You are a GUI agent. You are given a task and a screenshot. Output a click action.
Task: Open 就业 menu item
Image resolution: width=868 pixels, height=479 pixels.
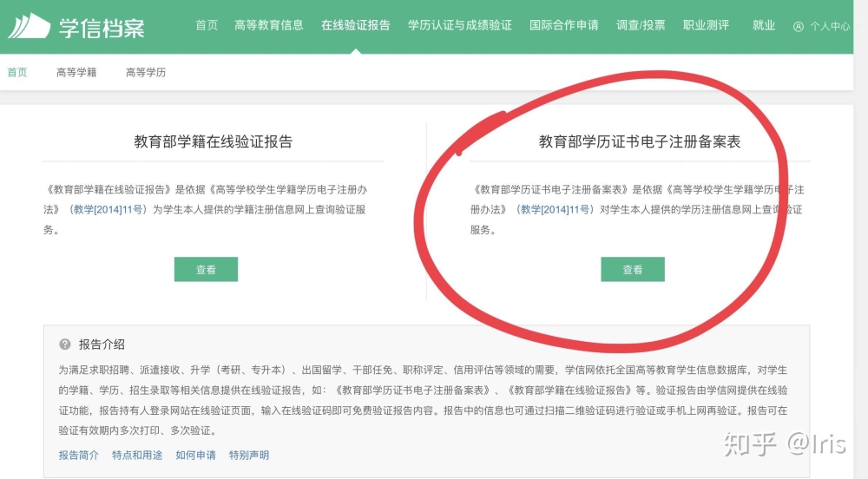763,25
